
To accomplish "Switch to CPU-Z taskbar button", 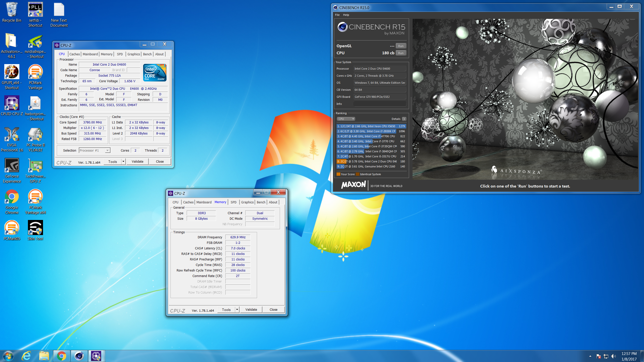I will tap(96, 356).
